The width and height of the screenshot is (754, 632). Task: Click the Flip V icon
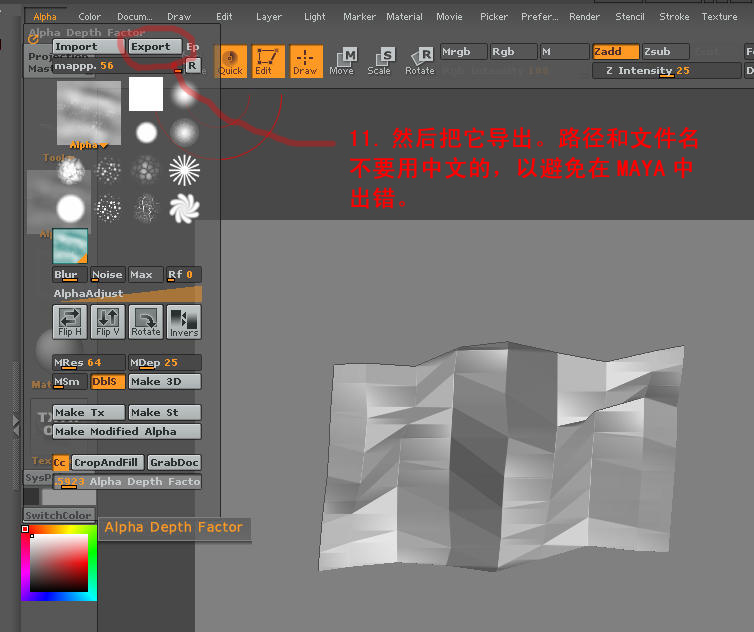point(108,322)
